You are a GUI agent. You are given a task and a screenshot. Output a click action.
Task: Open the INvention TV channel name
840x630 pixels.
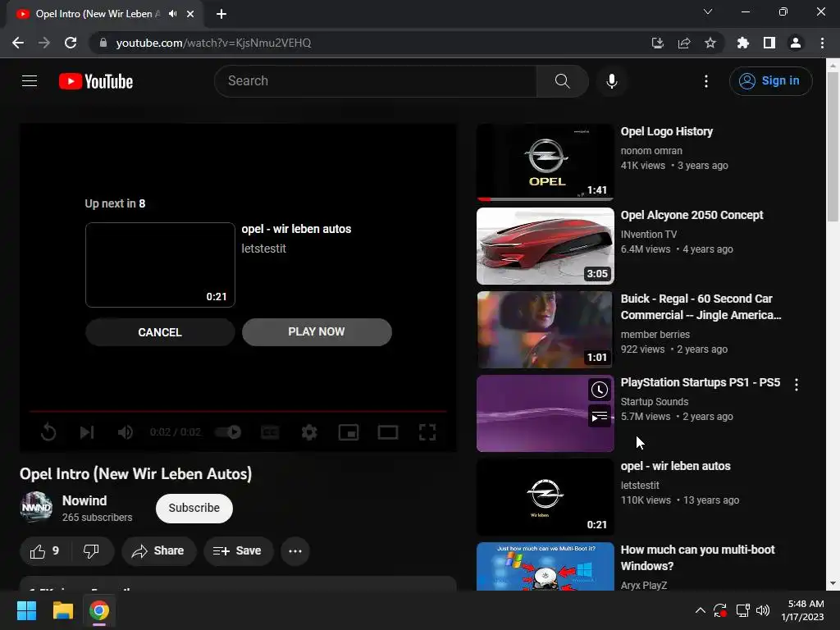point(649,234)
